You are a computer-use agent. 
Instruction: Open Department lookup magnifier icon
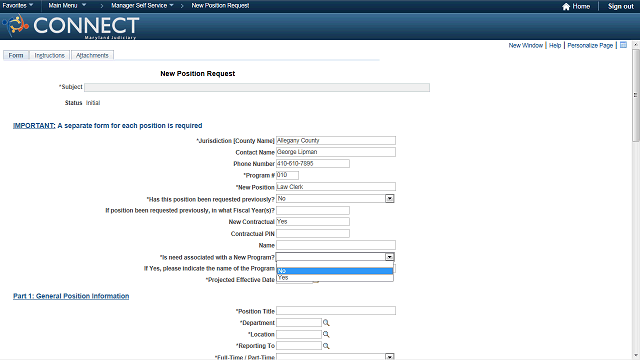pos(326,323)
